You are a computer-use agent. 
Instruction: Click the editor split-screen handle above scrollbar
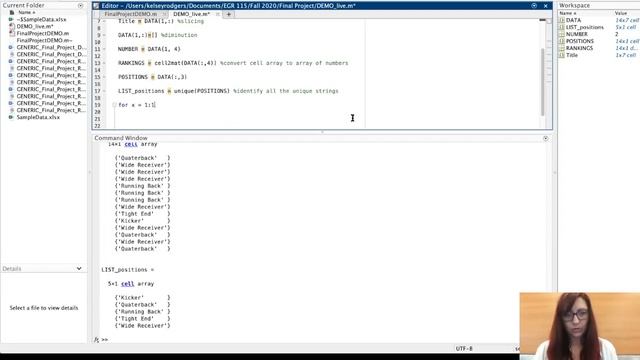pos(542,20)
